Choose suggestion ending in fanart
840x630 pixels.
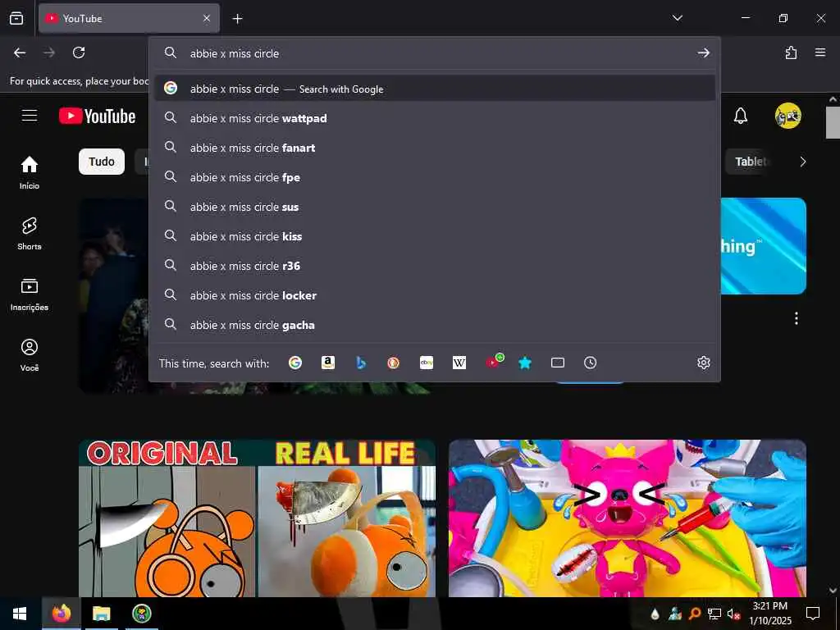pos(435,148)
